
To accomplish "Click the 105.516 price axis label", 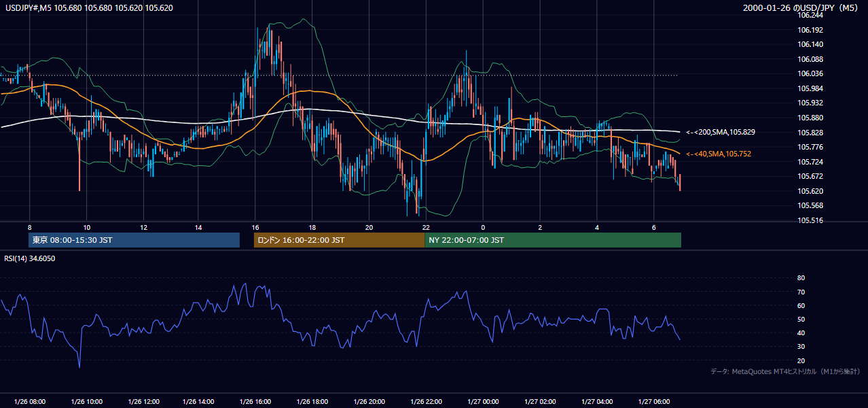I will [811, 220].
